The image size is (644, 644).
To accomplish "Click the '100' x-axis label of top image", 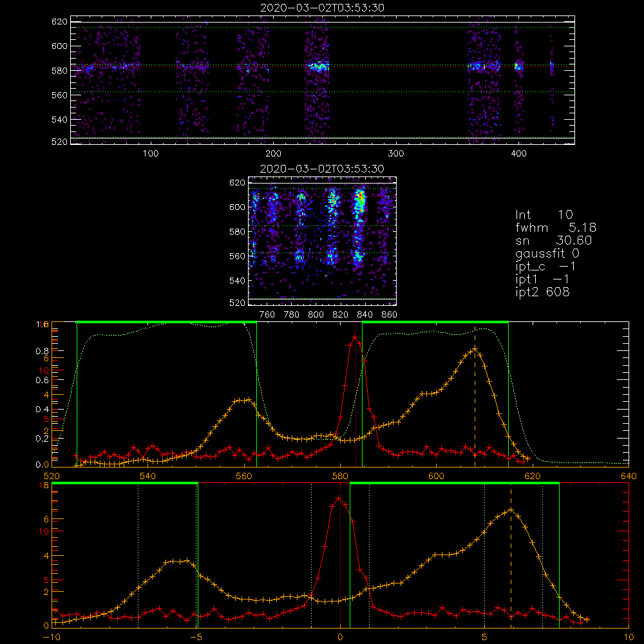I will click(x=151, y=154).
